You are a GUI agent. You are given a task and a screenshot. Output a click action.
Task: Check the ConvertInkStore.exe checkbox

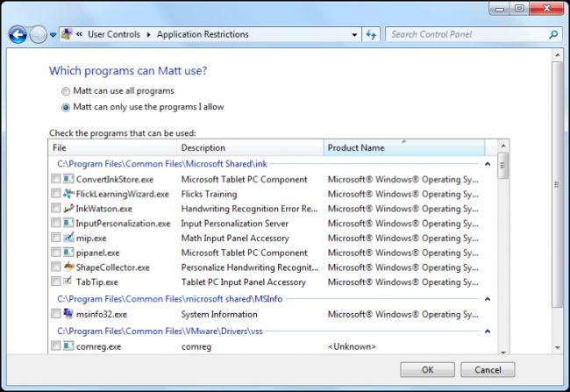(x=55, y=179)
